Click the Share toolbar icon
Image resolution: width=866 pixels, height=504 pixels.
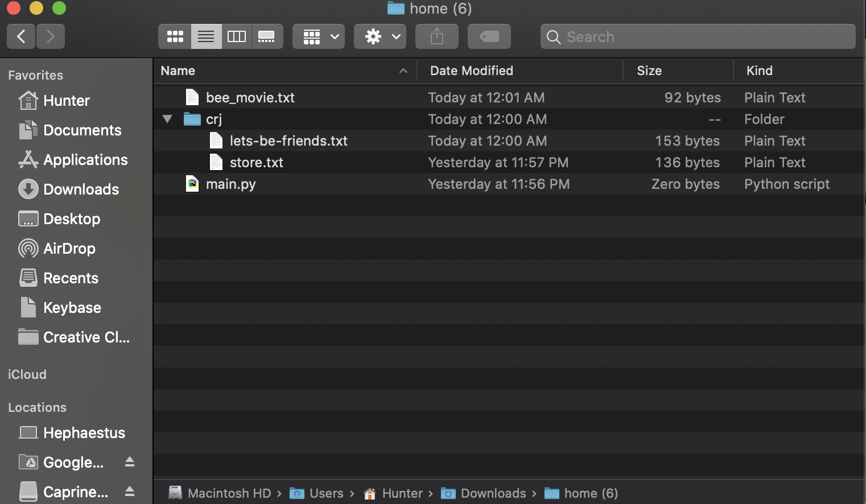pos(436,37)
